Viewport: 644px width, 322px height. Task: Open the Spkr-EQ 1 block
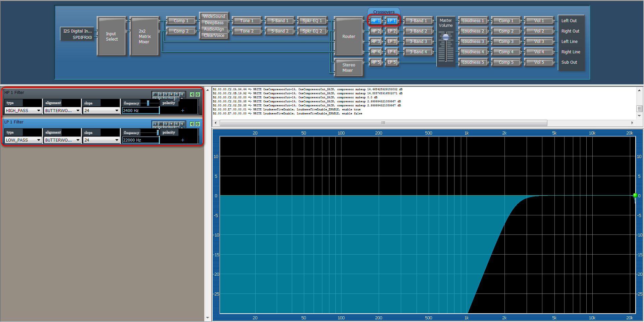[312, 21]
